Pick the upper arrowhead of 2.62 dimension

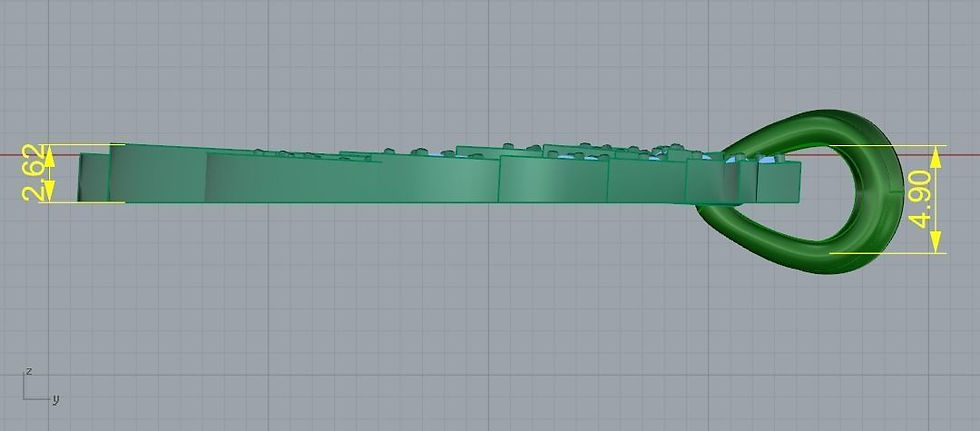coord(49,156)
